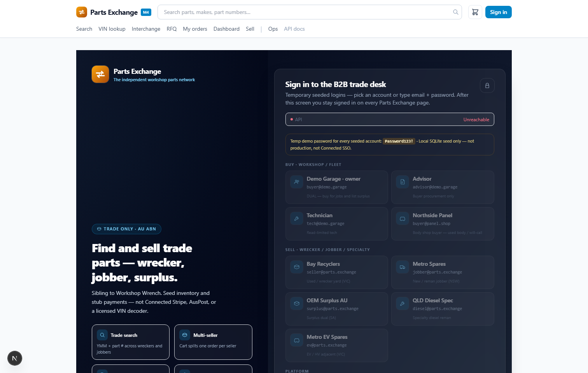Click 'buyer@panel.shop' email text
588x373 pixels.
pos(431,223)
